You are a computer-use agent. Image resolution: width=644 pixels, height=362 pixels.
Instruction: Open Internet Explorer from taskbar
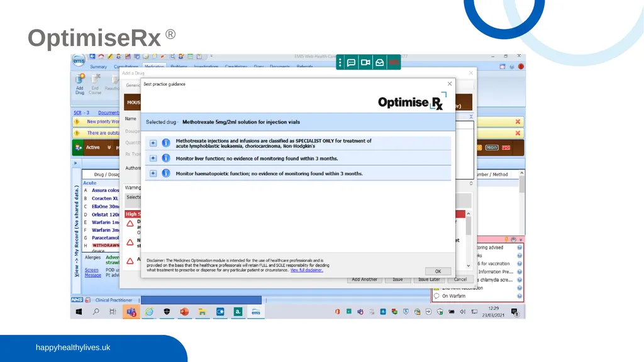tap(148, 312)
